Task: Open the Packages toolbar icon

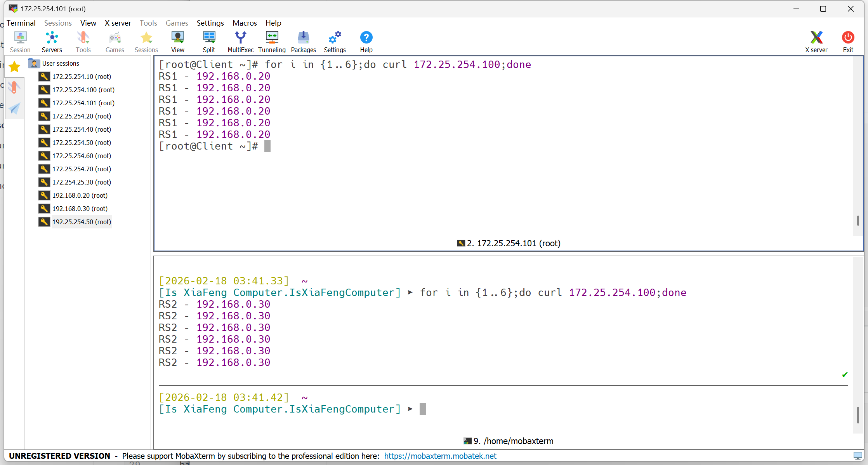Action: tap(303, 42)
